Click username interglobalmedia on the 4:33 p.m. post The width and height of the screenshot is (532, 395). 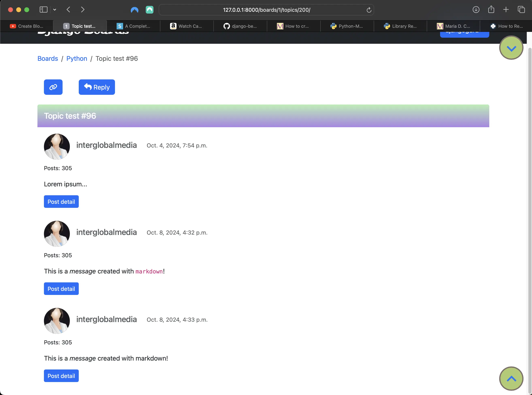point(106,319)
